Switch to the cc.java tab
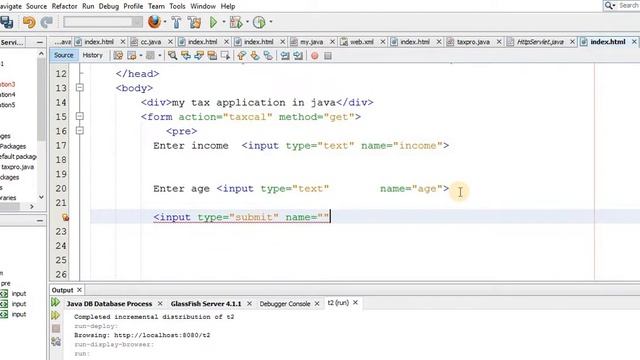Screen dimensions: 640x360 pos(151,42)
